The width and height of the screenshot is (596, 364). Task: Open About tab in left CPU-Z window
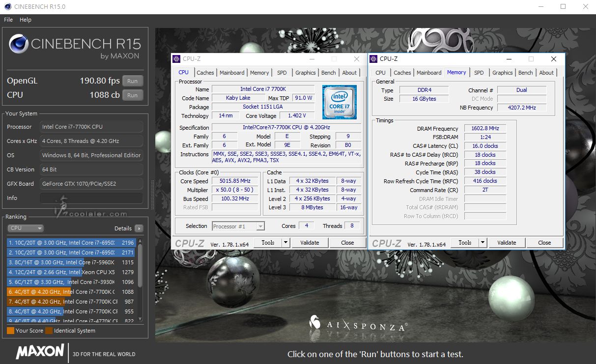[x=350, y=73]
